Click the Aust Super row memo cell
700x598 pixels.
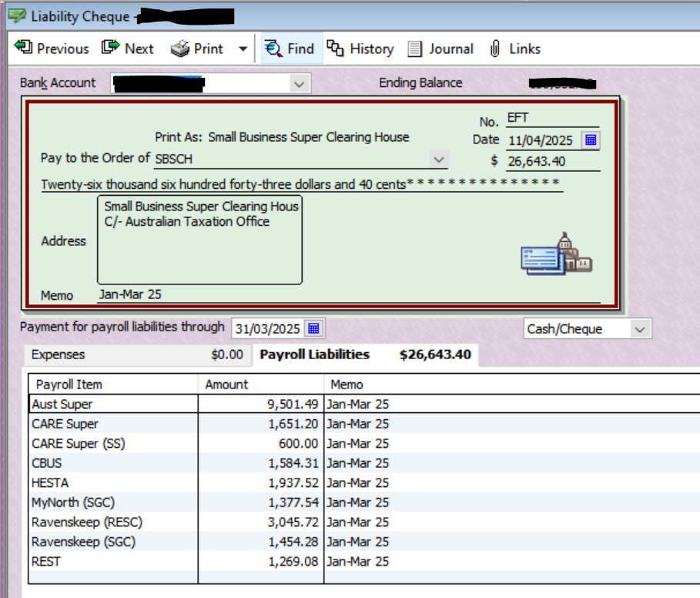[512, 404]
